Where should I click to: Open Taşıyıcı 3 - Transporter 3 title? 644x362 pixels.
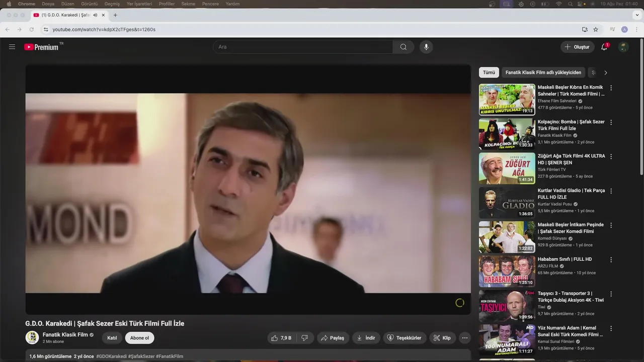[x=571, y=297]
